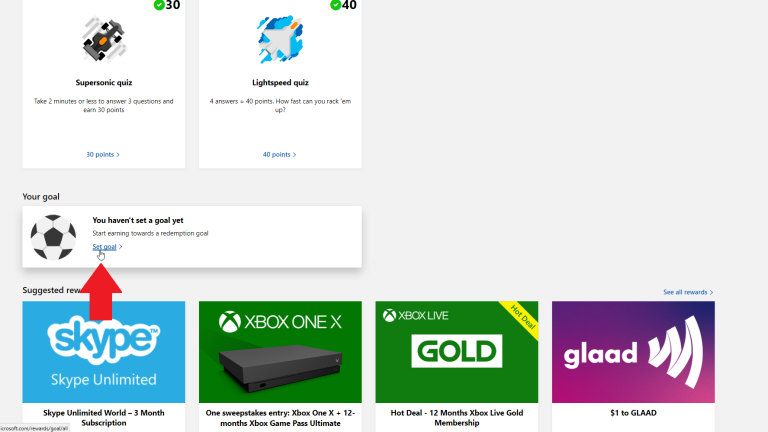
Task: Open the Xbox One X sweepstakes image
Action: tap(280, 352)
